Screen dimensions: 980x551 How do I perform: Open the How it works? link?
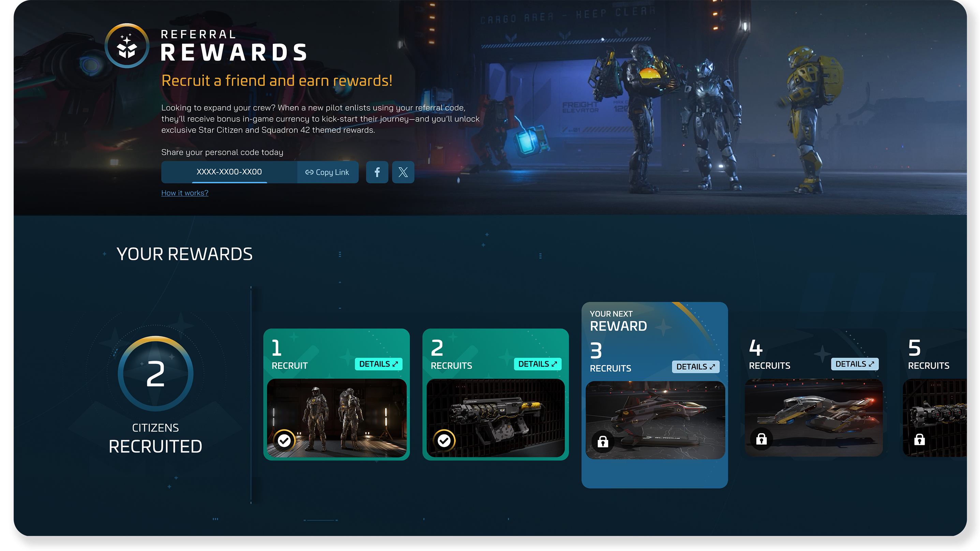[184, 193]
